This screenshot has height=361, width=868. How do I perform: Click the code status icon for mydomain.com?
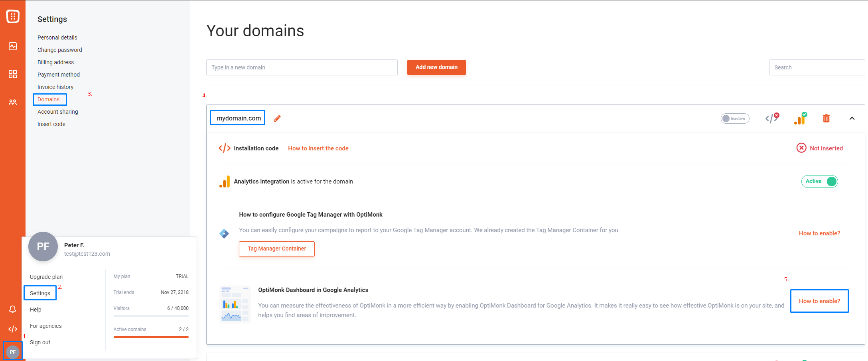(x=772, y=118)
